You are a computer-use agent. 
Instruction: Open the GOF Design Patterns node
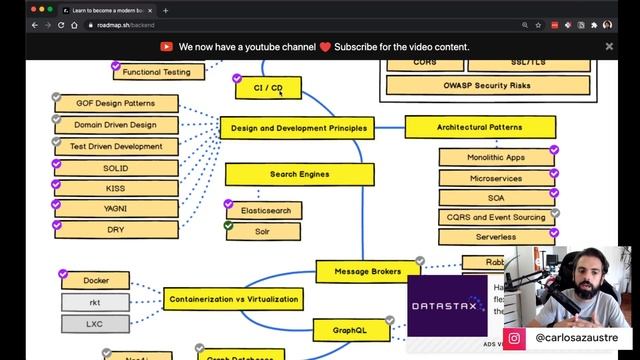click(116, 104)
